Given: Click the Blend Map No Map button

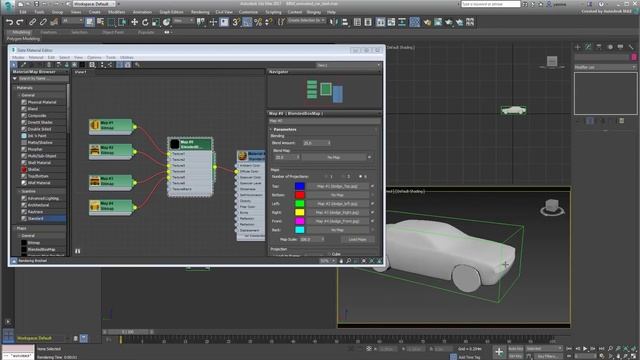Looking at the screenshot, I should click(334, 157).
